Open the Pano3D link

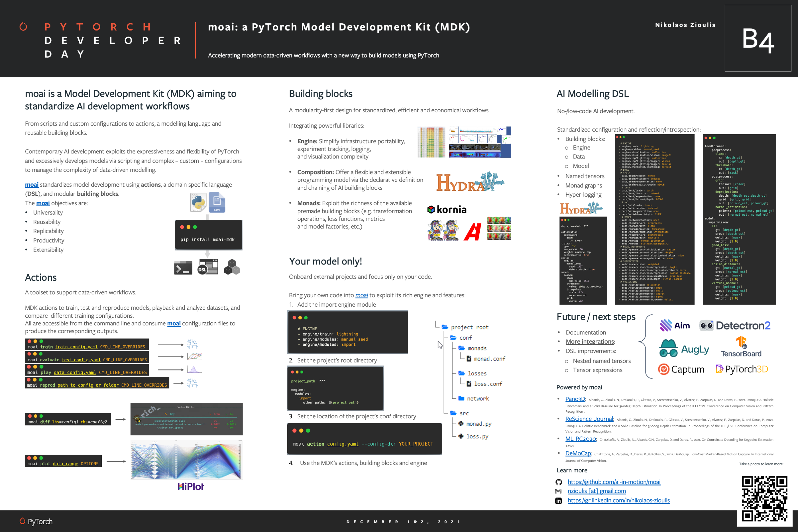click(575, 399)
